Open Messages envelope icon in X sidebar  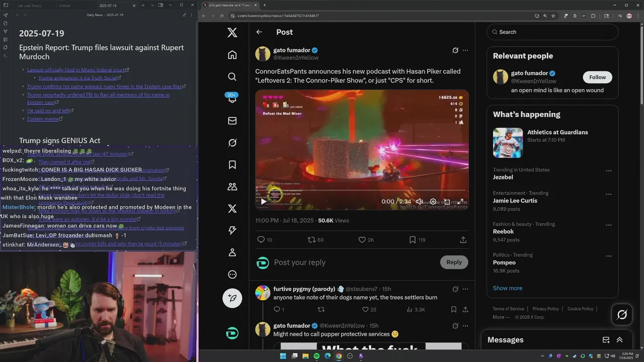coord(232,121)
